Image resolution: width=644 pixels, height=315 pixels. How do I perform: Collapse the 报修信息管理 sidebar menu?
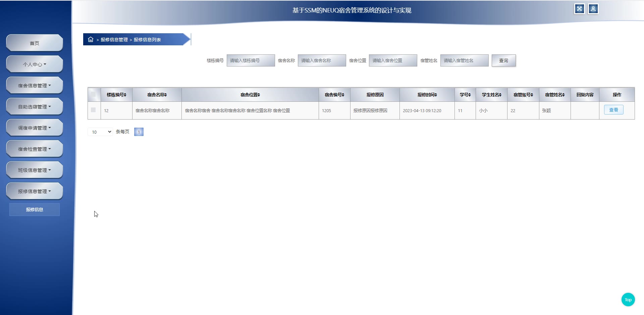tap(35, 191)
